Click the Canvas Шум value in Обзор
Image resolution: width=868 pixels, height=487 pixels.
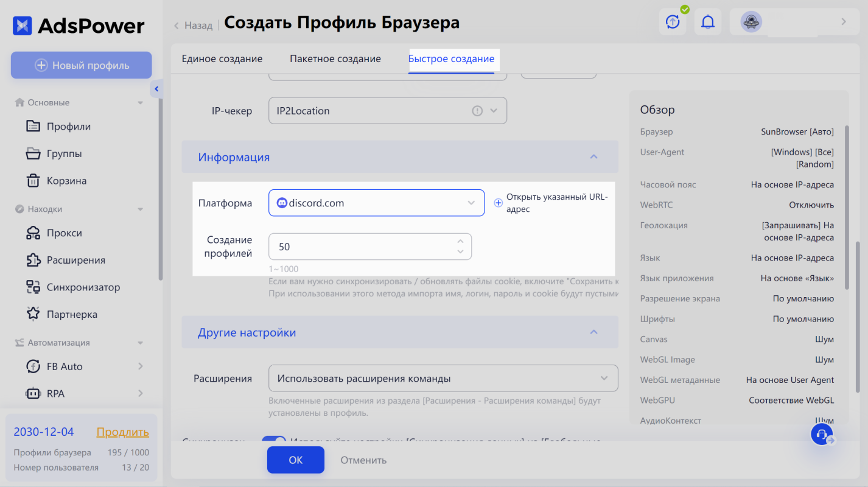(x=825, y=339)
